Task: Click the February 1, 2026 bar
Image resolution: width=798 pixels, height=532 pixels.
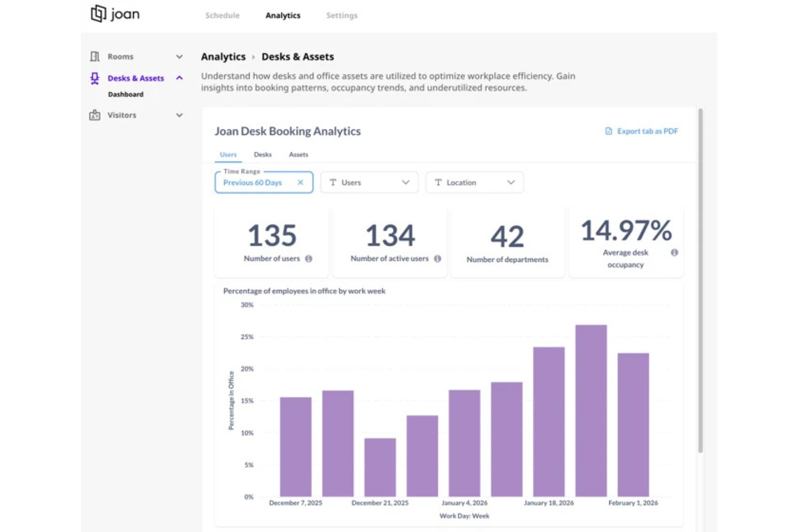Action: point(633,425)
